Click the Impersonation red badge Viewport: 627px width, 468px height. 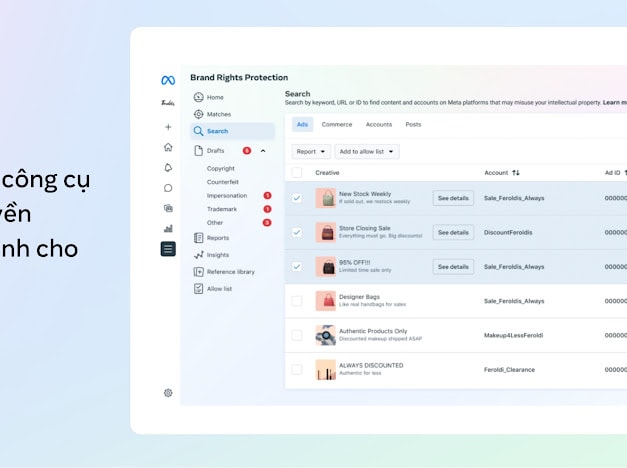coord(267,196)
